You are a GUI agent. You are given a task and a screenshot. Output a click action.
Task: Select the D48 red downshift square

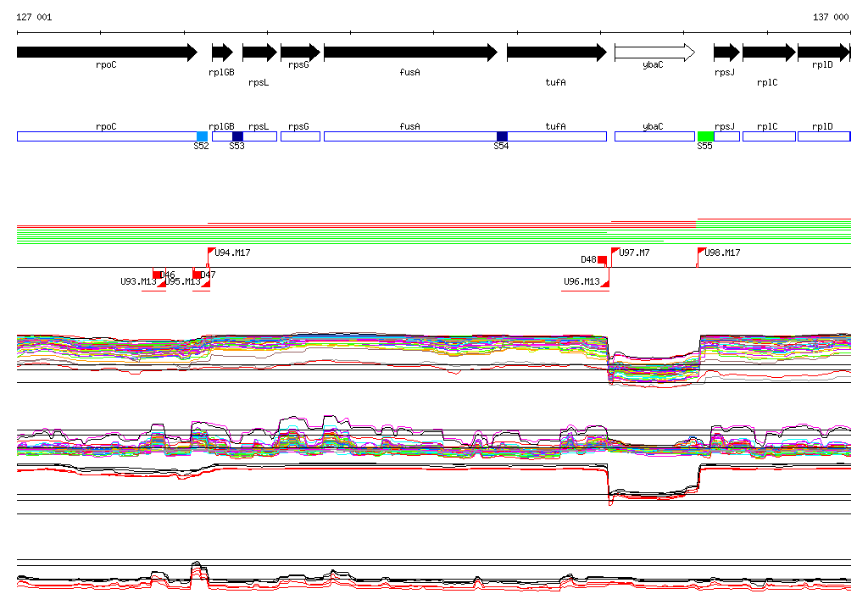coord(603,260)
